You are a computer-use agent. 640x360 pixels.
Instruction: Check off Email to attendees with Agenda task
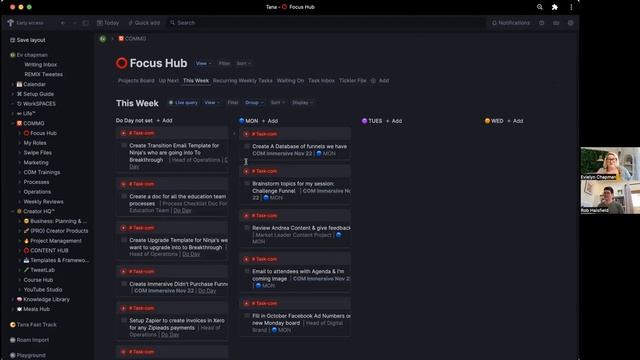(x=247, y=271)
